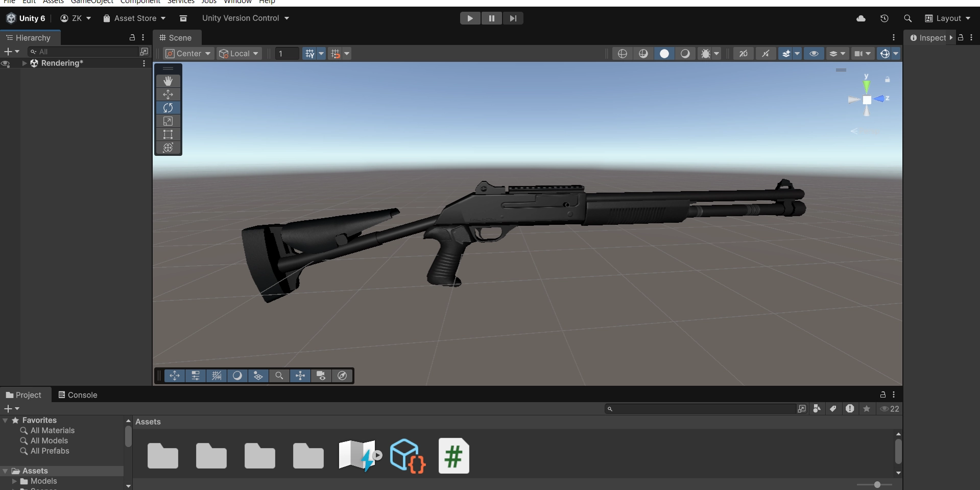Click the Pause button
980x490 pixels.
click(491, 18)
